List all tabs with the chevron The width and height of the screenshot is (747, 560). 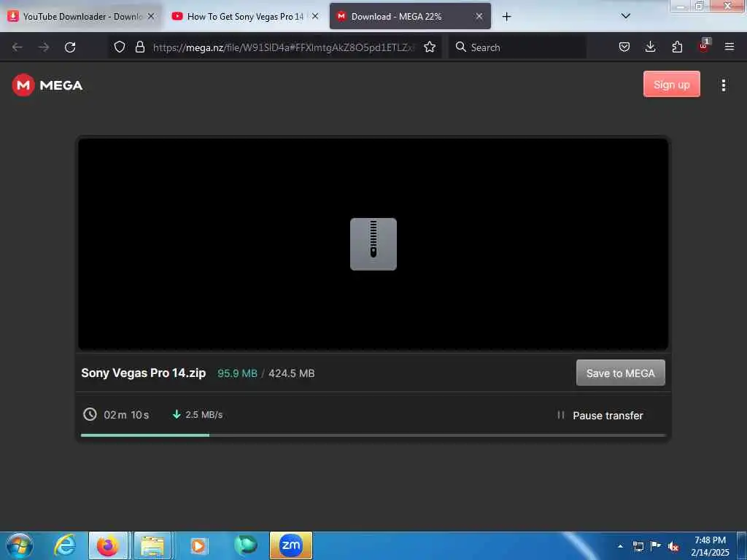626,16
